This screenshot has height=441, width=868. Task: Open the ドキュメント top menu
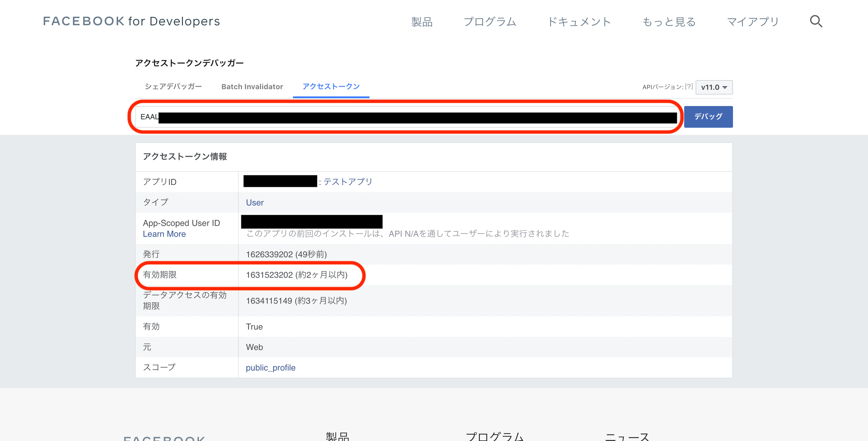579,22
